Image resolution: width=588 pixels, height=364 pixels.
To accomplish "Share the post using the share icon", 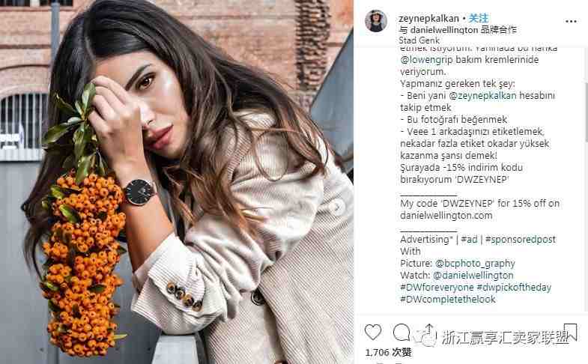I will point(429,332).
